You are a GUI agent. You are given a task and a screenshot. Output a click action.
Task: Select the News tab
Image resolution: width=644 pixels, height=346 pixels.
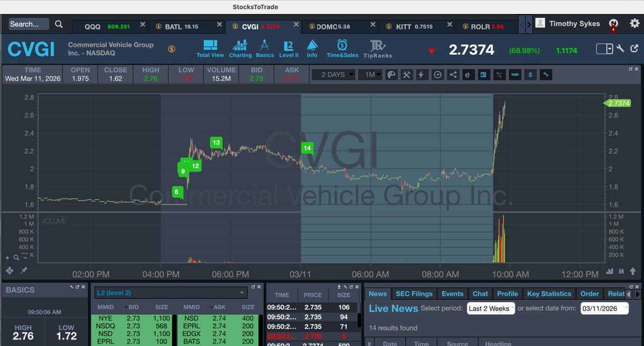378,294
